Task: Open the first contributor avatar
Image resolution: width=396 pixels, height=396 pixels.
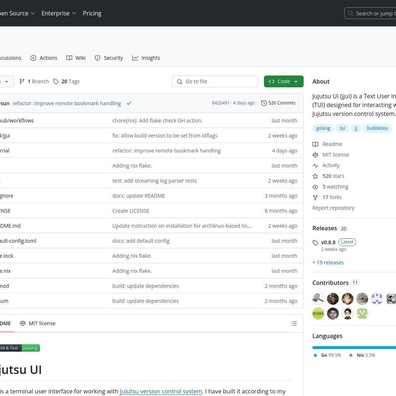Action: (x=318, y=299)
